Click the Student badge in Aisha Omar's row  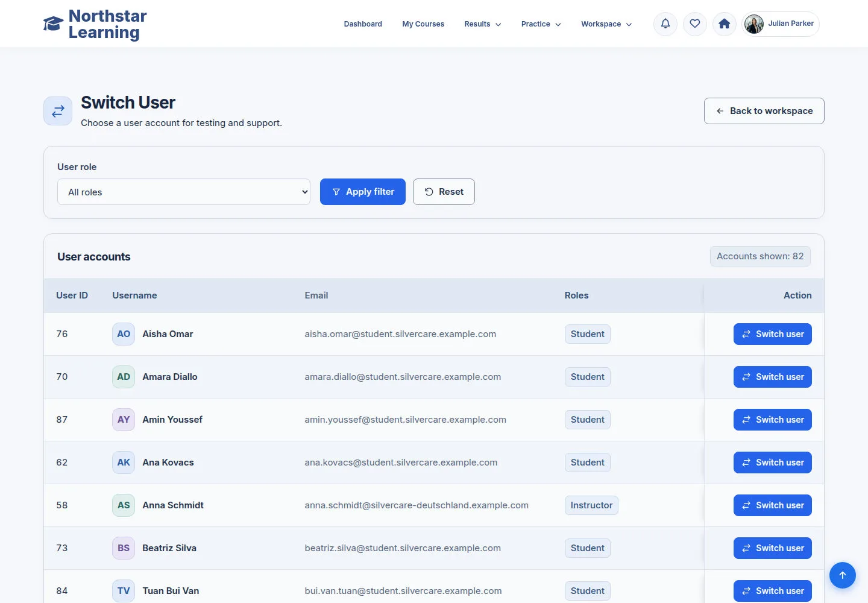588,334
